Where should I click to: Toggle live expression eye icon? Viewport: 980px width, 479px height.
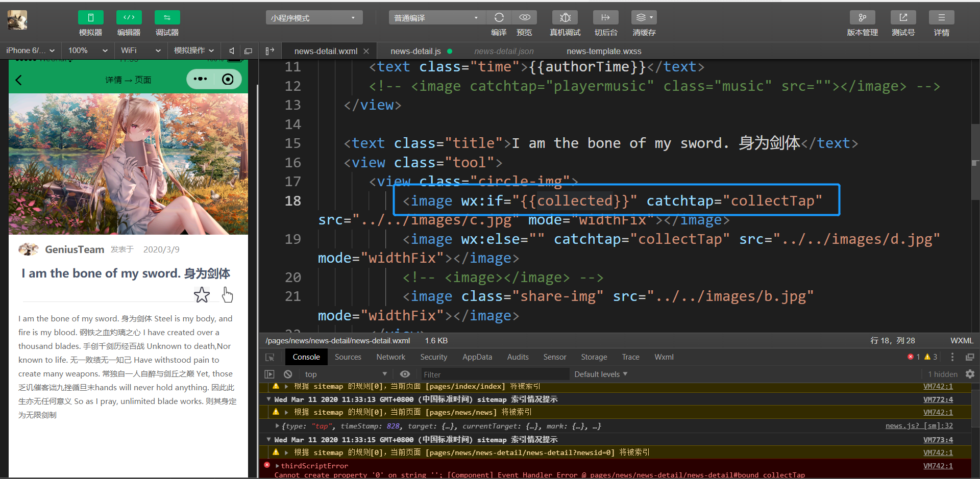(405, 374)
